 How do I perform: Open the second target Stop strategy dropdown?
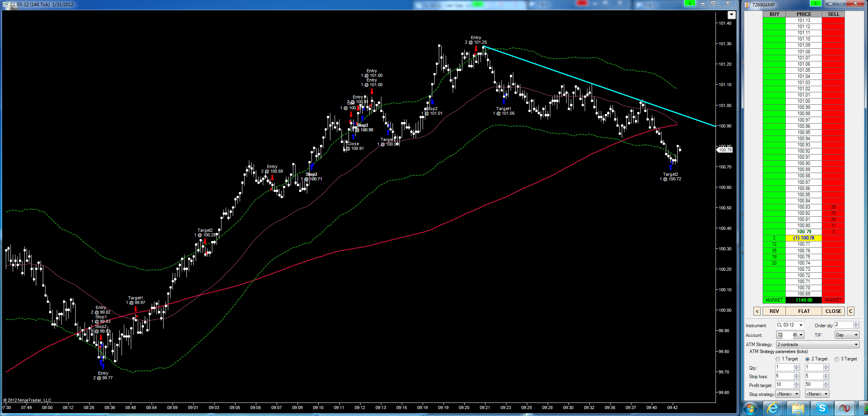click(817, 394)
